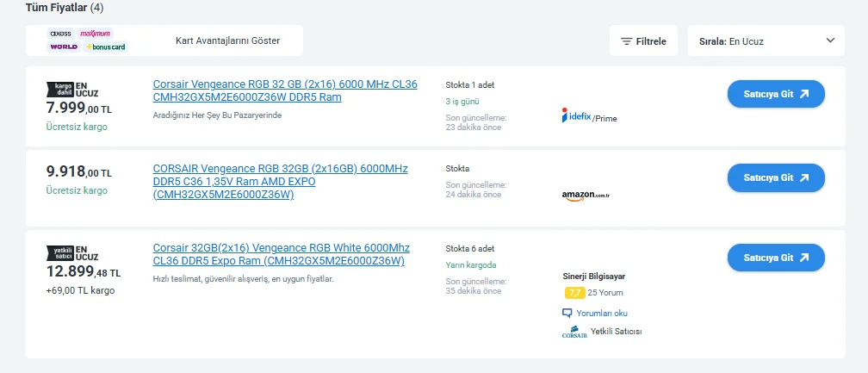The image size is (868, 373).
Task: Click Ücretsiz kargo under the 9.918,00 TL price
Action: (77, 190)
